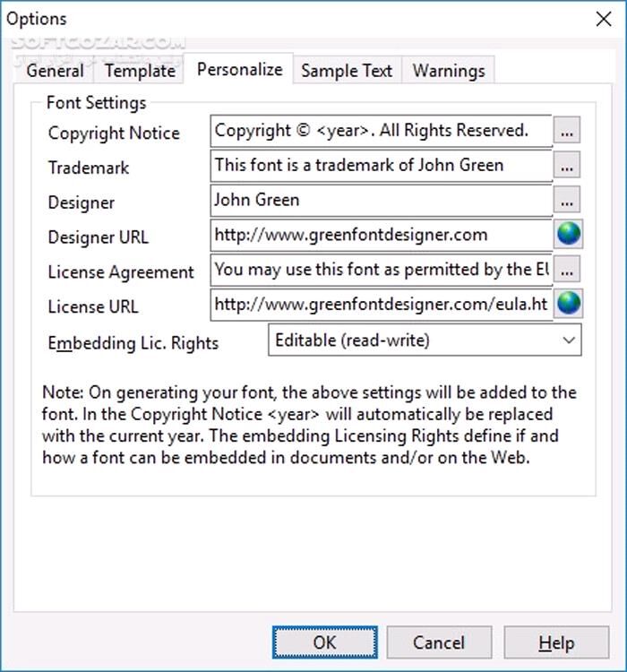
Task: Switch to the General tab
Action: pyautogui.click(x=55, y=70)
